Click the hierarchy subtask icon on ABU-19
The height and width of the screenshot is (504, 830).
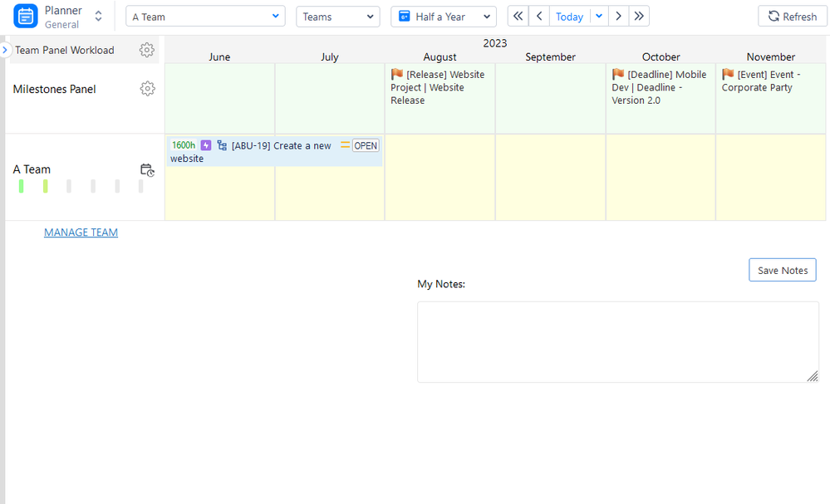[x=222, y=145]
